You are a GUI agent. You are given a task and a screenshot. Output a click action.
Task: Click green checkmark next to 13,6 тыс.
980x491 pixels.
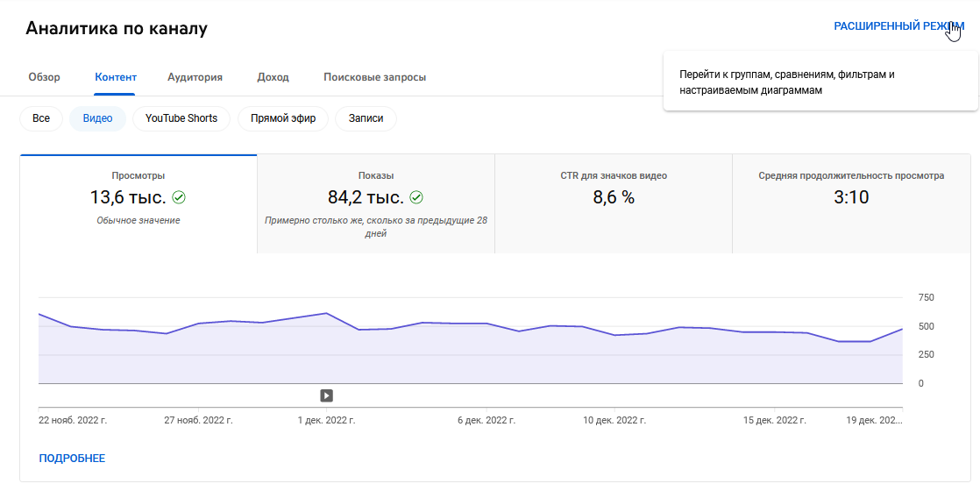179,197
